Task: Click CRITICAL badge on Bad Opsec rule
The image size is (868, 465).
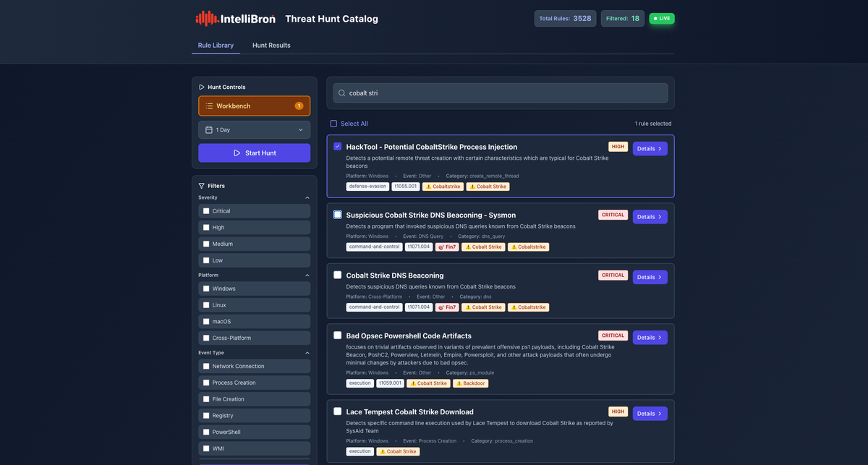Action: [613, 336]
